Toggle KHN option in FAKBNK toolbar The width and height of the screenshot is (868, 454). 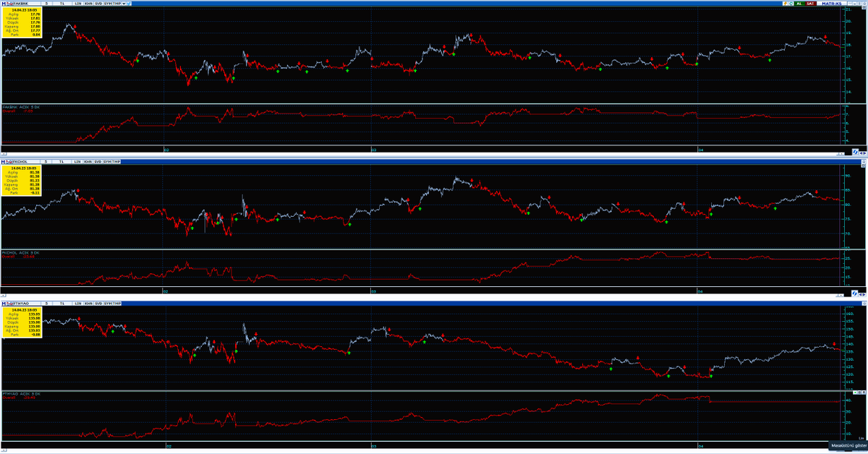[88, 4]
